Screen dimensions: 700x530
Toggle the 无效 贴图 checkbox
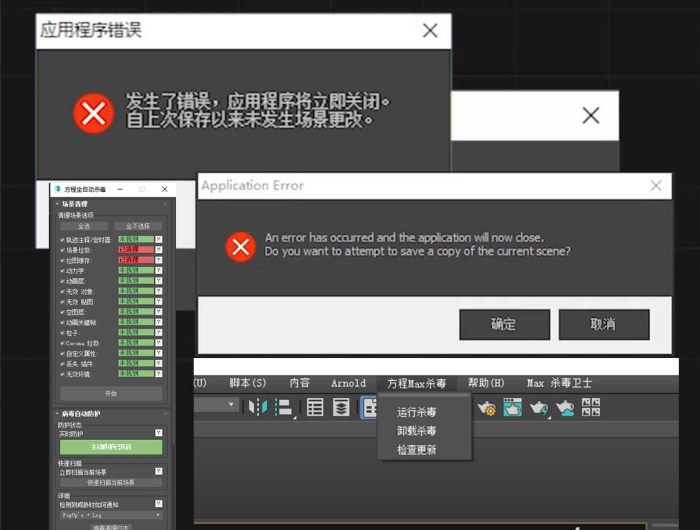point(62,302)
